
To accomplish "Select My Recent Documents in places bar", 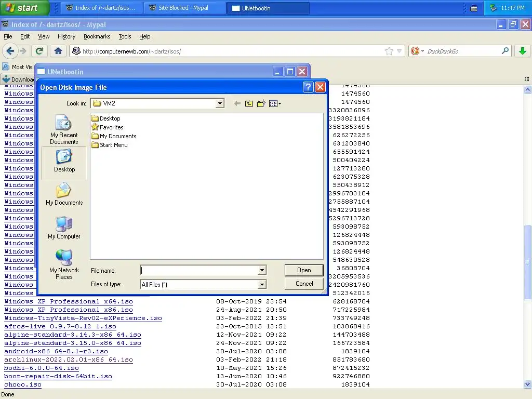I will click(64, 129).
